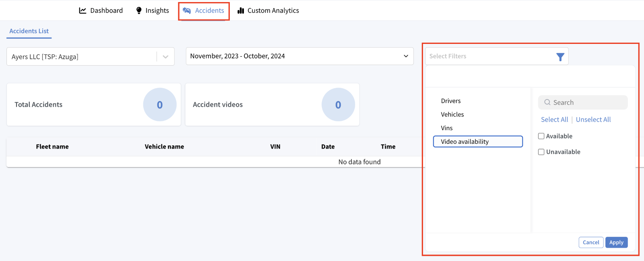Click the Accident videos count circle
The height and width of the screenshot is (261, 644).
[338, 105]
